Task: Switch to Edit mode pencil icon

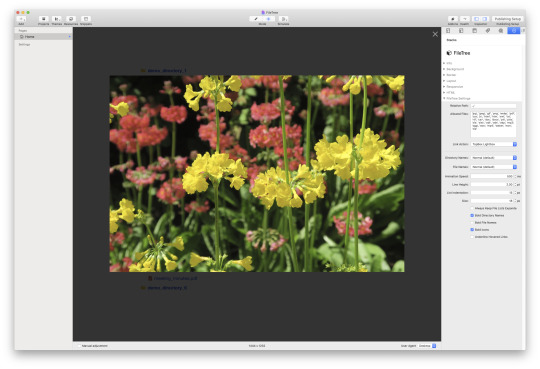Action: [x=256, y=19]
